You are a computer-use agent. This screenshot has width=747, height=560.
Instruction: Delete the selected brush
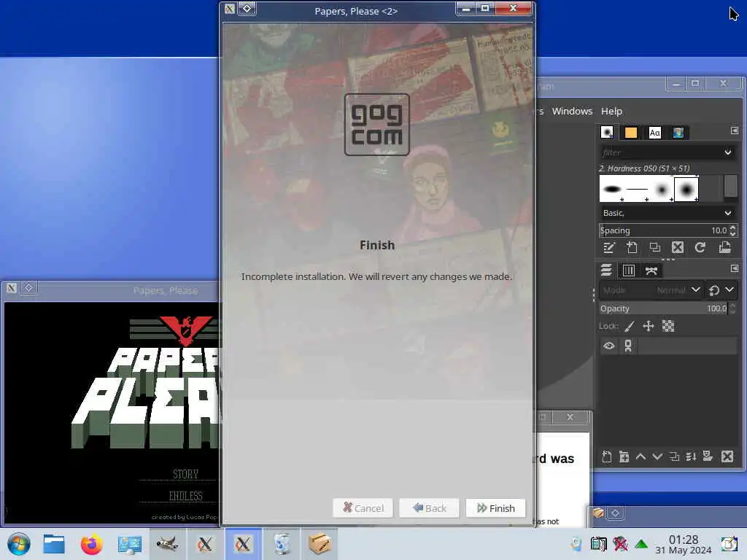678,248
